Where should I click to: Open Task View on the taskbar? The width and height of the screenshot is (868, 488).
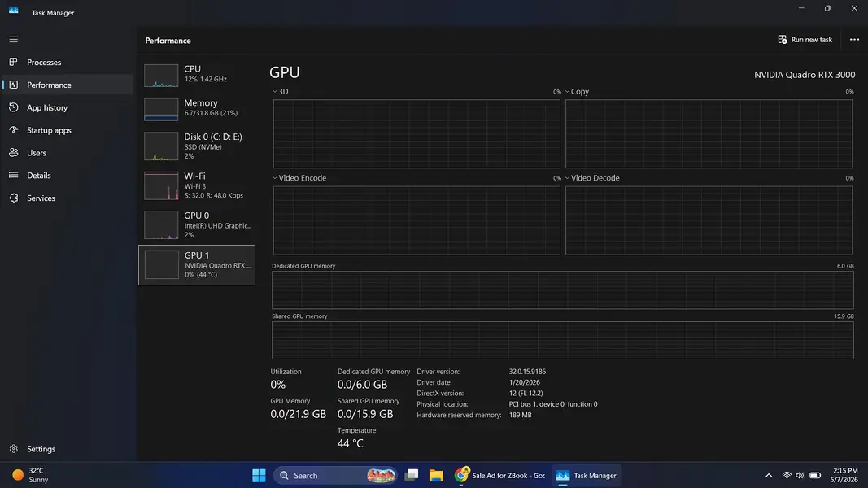coord(412,475)
